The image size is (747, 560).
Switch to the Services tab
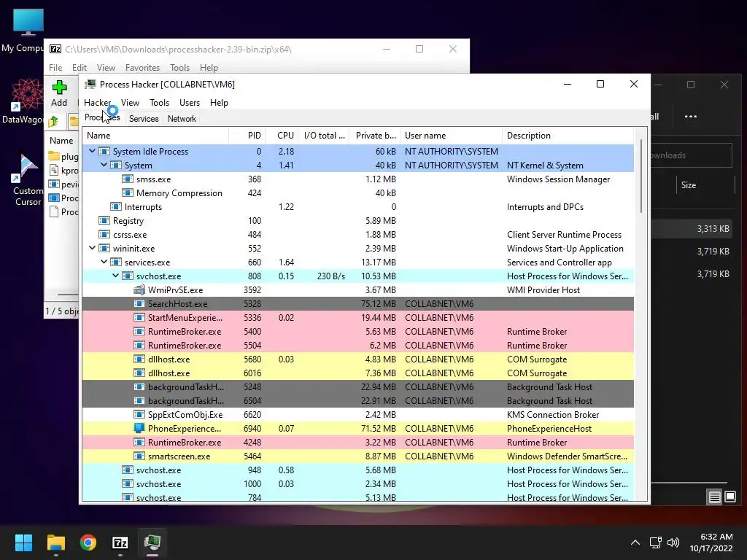pyautogui.click(x=144, y=119)
